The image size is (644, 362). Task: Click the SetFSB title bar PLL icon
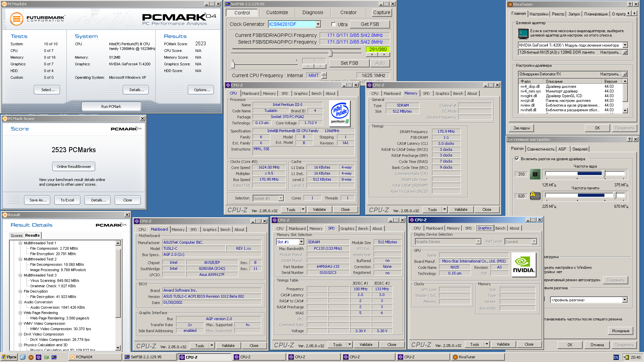click(x=228, y=4)
